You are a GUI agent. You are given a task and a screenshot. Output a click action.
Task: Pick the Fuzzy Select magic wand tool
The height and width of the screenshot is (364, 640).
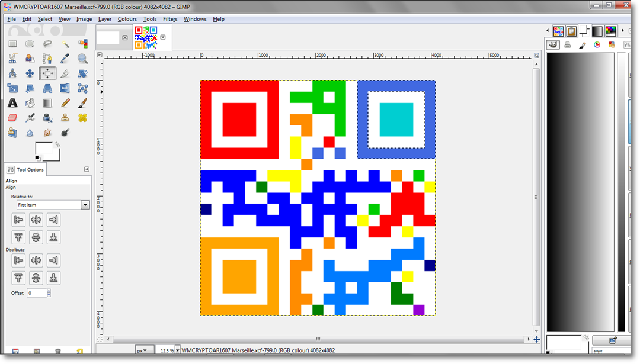(x=65, y=44)
